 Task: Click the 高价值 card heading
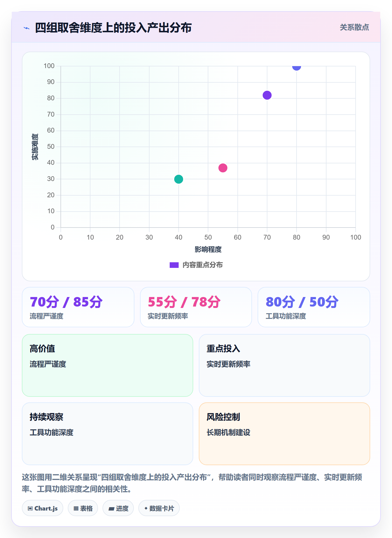(42, 349)
